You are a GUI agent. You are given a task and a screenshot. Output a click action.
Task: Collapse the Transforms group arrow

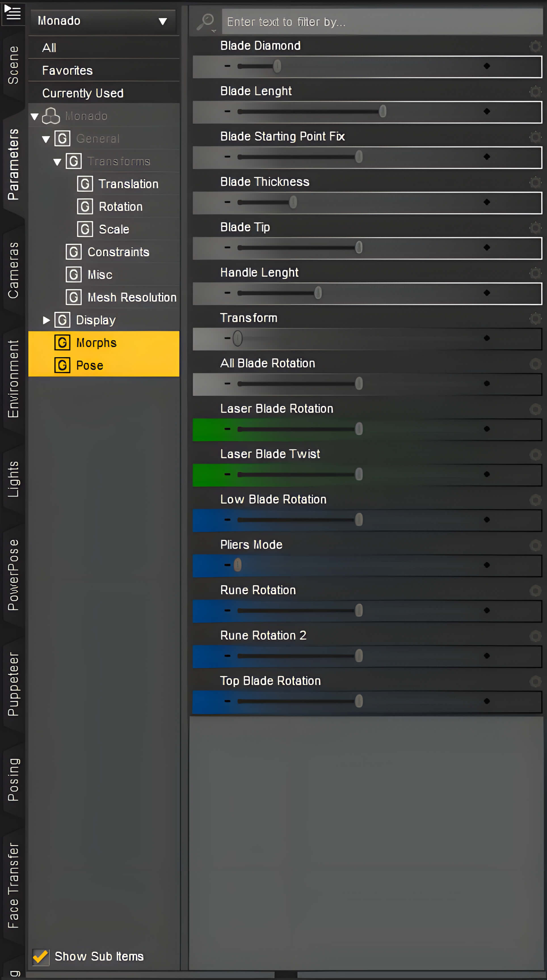58,162
